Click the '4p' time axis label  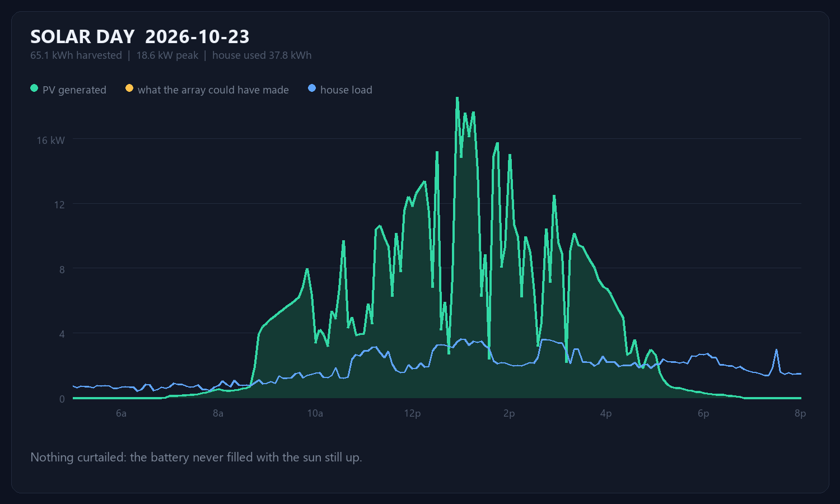(x=606, y=413)
